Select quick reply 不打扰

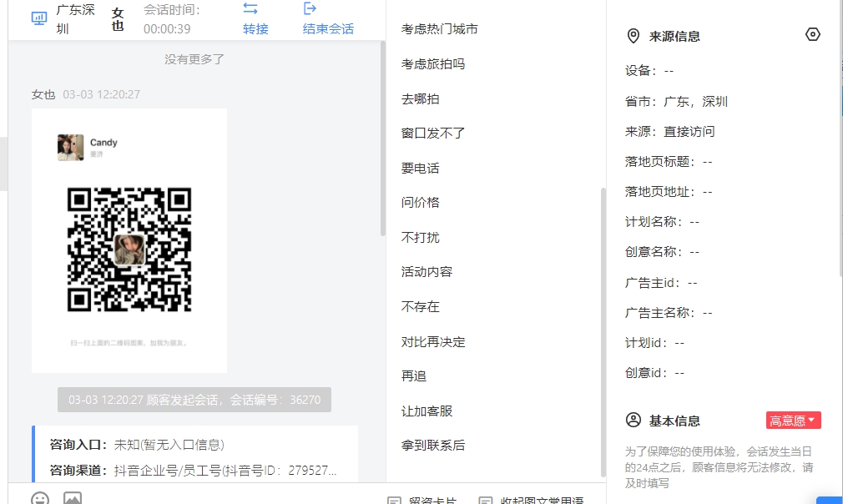tap(420, 238)
